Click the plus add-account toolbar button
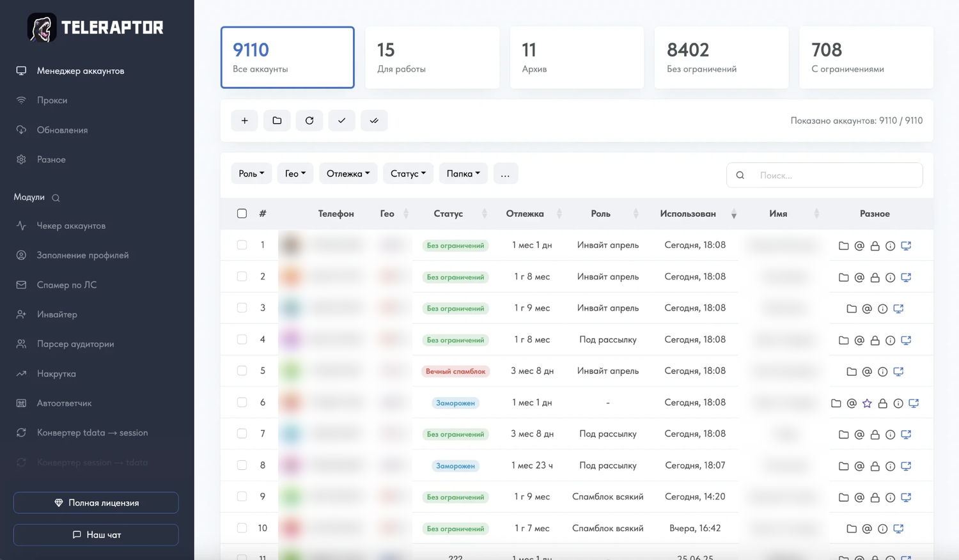The height and width of the screenshot is (560, 959). 244,120
